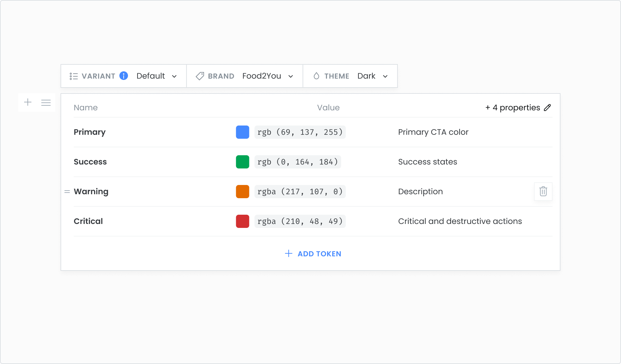Delete the Warning token with trash icon
This screenshot has height=364, width=621.
click(x=543, y=192)
